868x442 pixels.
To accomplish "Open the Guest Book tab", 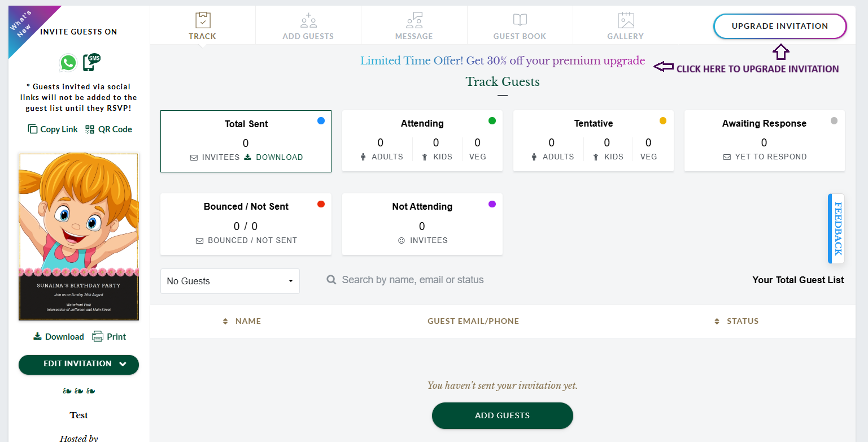I will pos(520,27).
